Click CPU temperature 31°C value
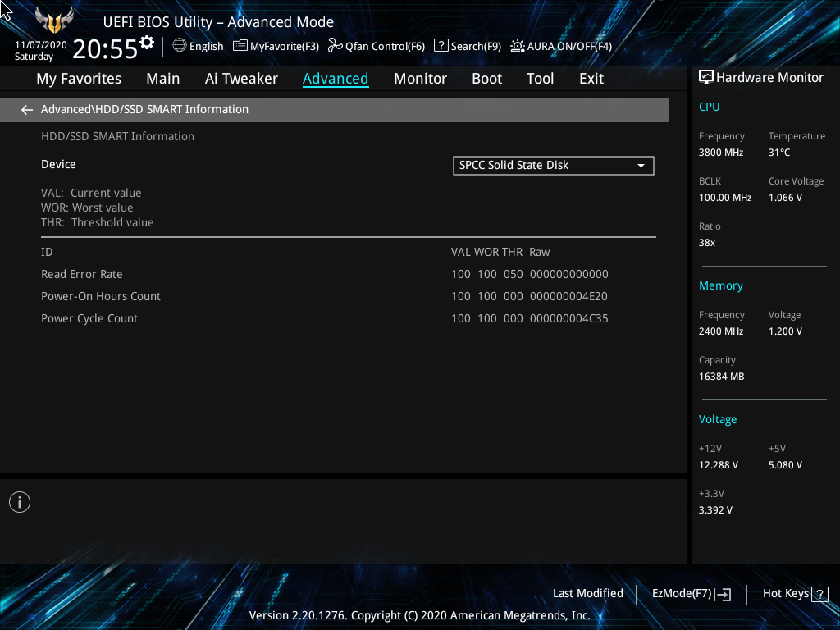Screen dimensions: 840x630 tap(779, 152)
